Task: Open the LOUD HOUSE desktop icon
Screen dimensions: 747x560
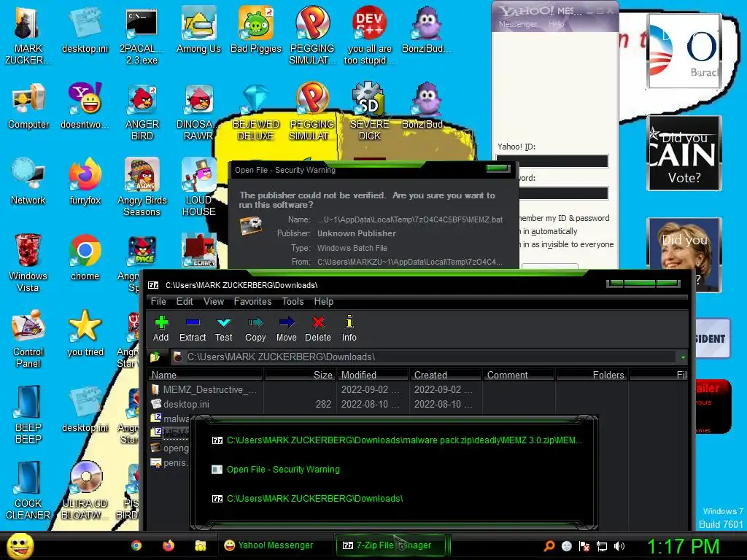Action: tap(198, 187)
